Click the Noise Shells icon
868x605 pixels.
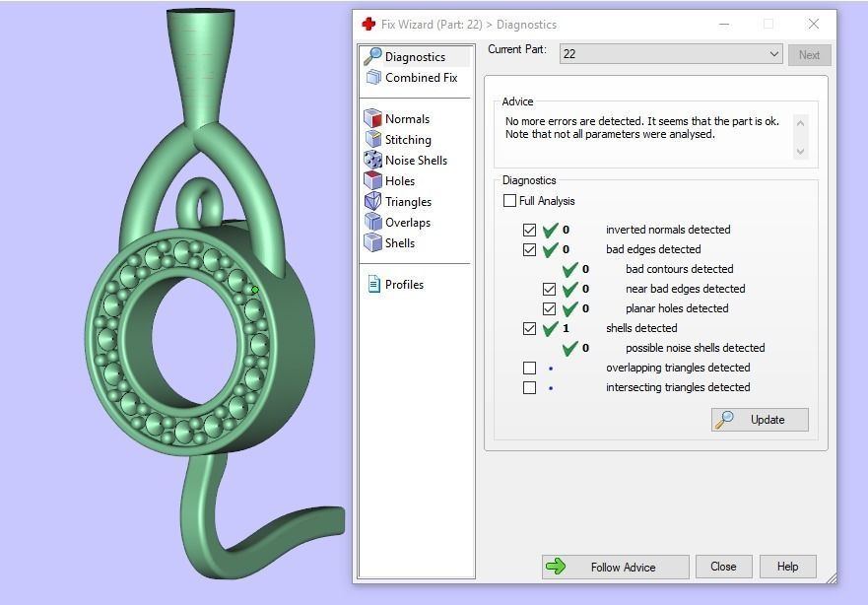[372, 160]
